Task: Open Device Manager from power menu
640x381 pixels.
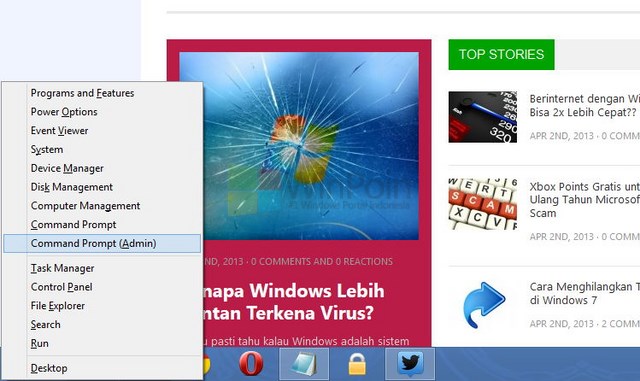Action: [x=67, y=168]
